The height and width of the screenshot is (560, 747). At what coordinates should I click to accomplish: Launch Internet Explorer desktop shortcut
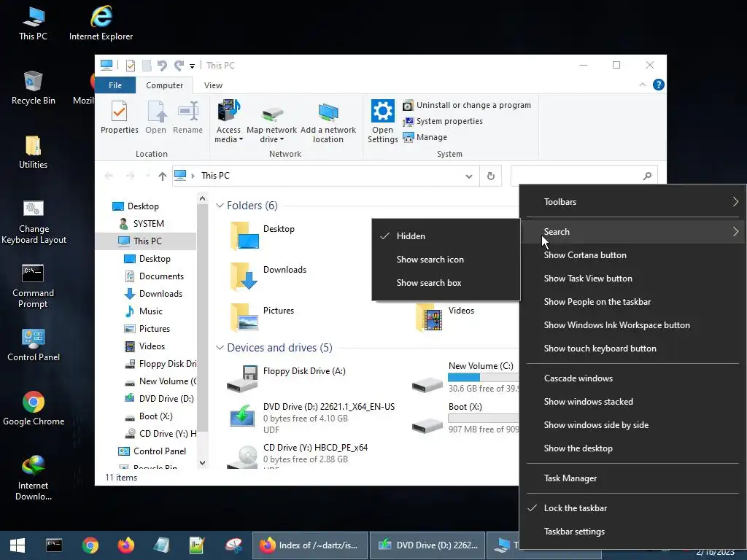tap(101, 24)
